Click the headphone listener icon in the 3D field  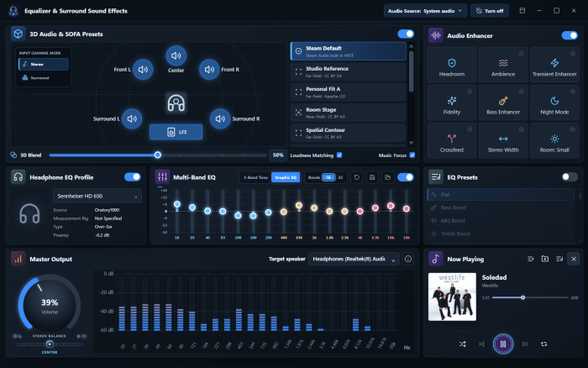(x=176, y=103)
